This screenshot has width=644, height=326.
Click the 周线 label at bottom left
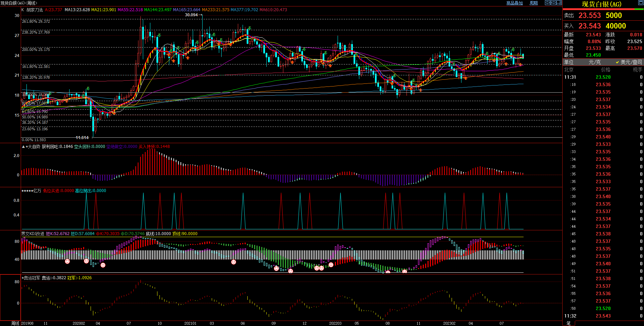click(x=15, y=323)
